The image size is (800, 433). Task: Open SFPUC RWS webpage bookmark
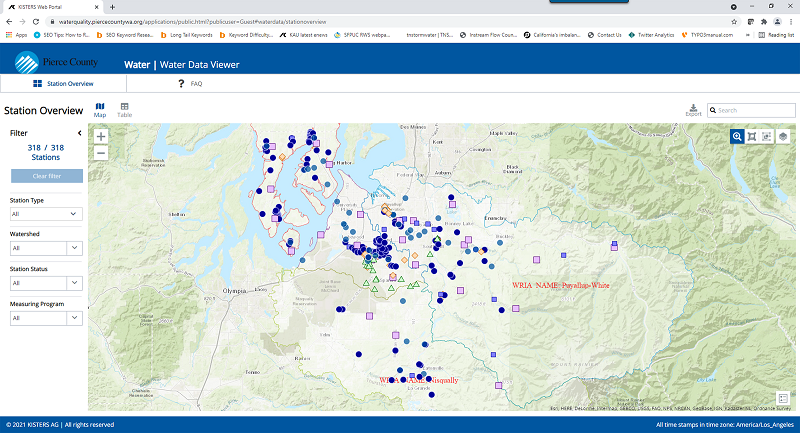pyautogui.click(x=362, y=35)
